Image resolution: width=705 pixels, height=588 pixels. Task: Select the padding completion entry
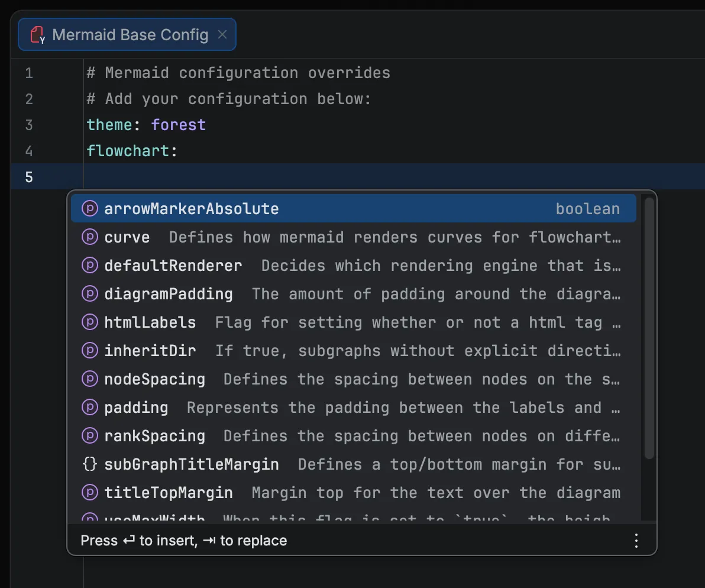(x=135, y=407)
